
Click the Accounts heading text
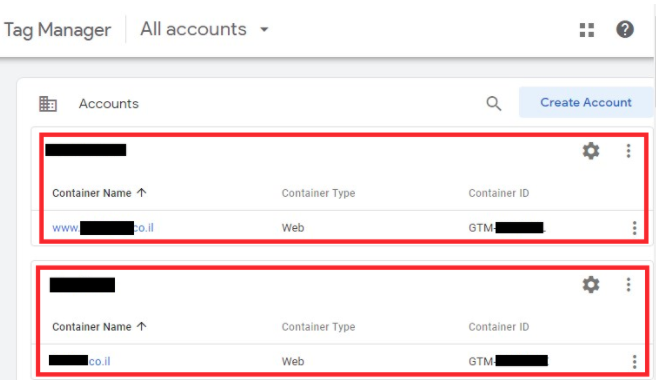tap(109, 103)
